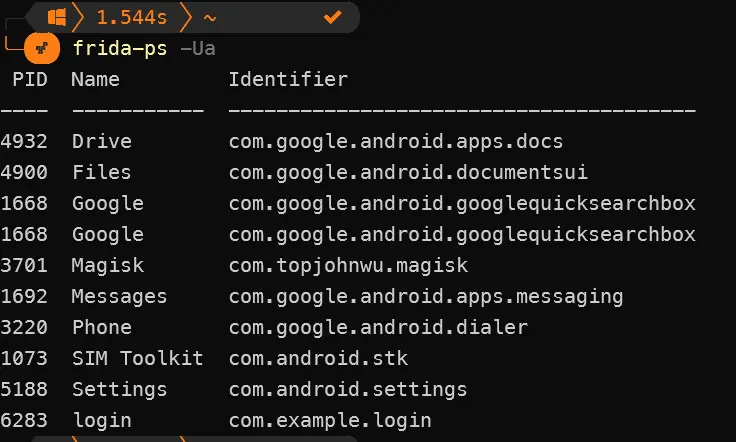
Task: Click the 1.544s execution time segment
Action: [130, 17]
